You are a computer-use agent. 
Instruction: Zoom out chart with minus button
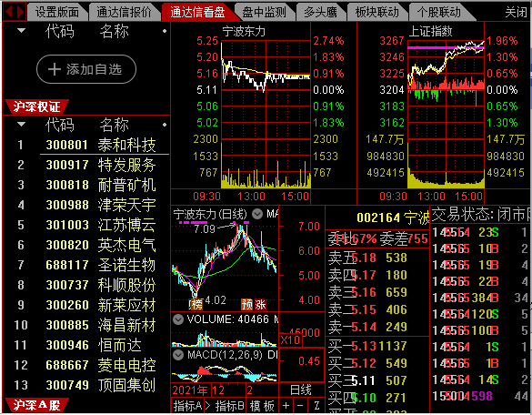(x=300, y=406)
